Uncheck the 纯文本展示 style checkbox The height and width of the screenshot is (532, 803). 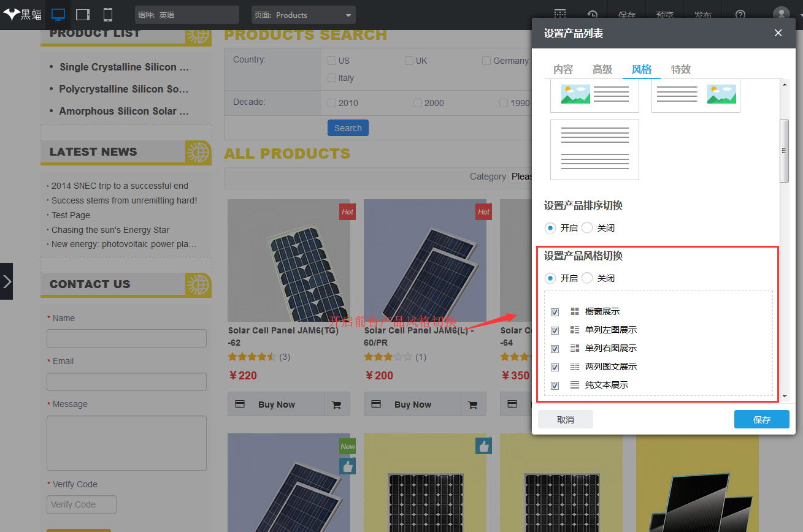coord(555,386)
